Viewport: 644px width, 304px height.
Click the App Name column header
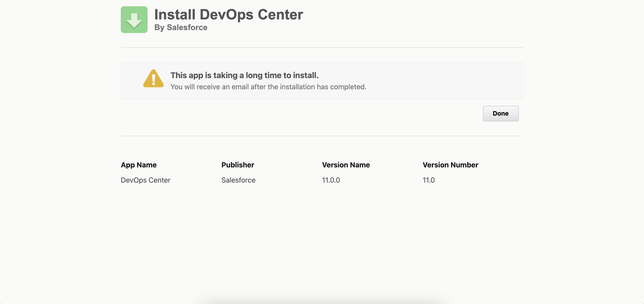[138, 165]
